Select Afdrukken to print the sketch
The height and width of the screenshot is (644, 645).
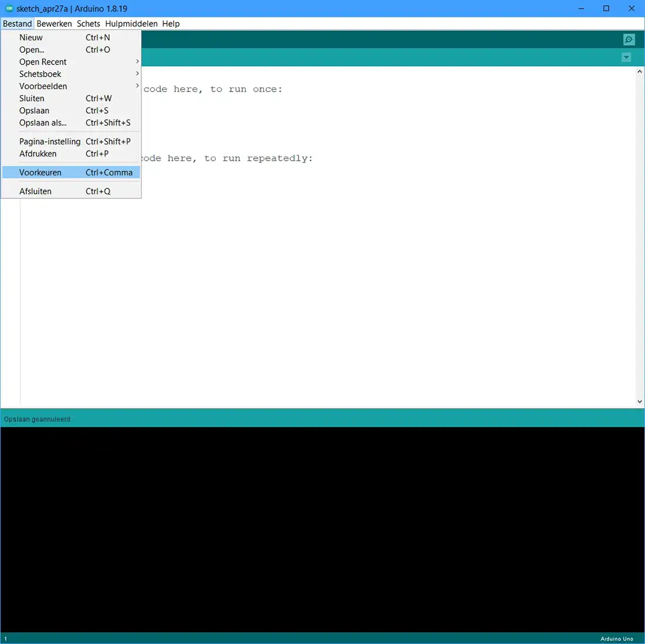pyautogui.click(x=70, y=154)
